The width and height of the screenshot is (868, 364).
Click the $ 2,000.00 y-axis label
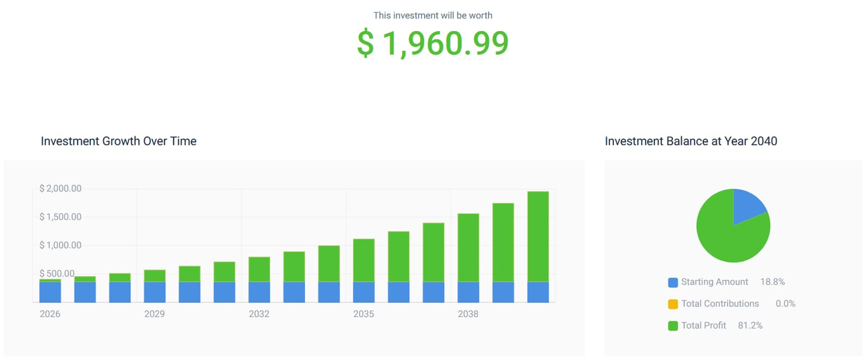click(x=60, y=189)
